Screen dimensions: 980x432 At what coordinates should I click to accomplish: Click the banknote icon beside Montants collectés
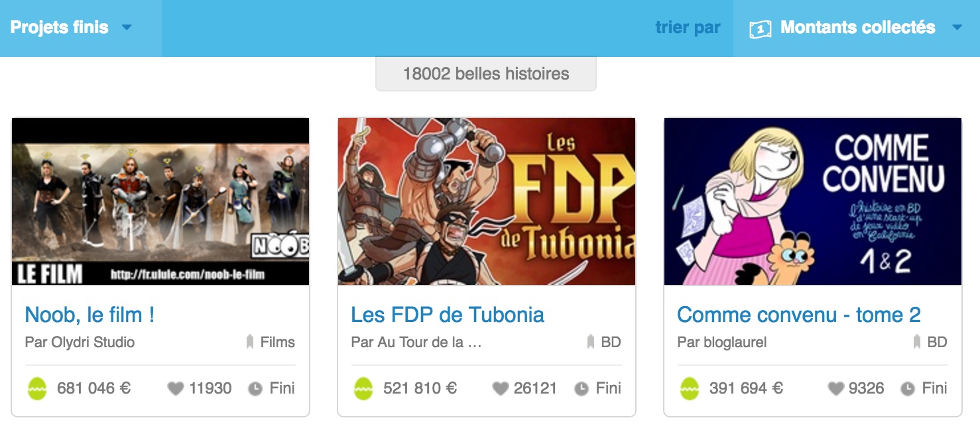(x=761, y=28)
